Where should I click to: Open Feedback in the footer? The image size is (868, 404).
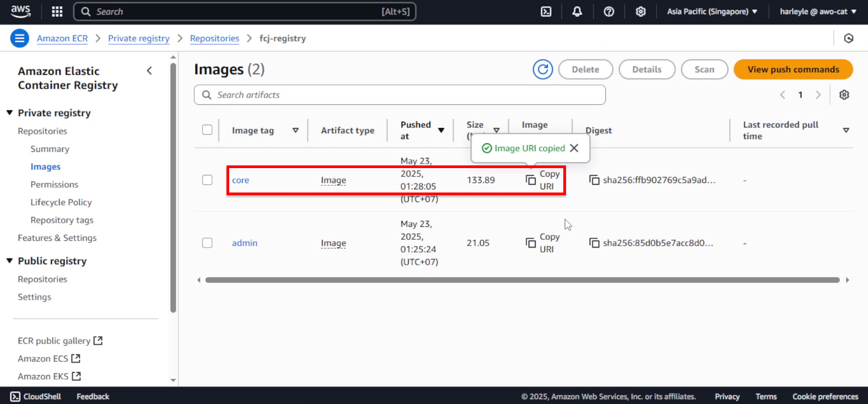coord(93,396)
